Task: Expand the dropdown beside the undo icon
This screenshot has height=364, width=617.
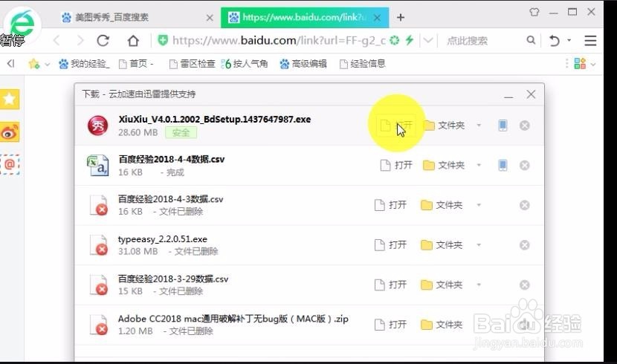Action: click(x=569, y=40)
